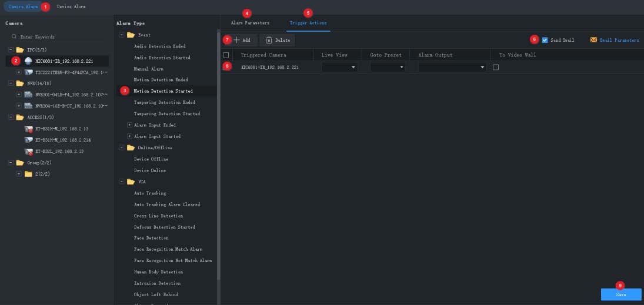Viewport: 644px width, 305px height.
Task: Click the NVR folder icon
Action: click(x=20, y=83)
